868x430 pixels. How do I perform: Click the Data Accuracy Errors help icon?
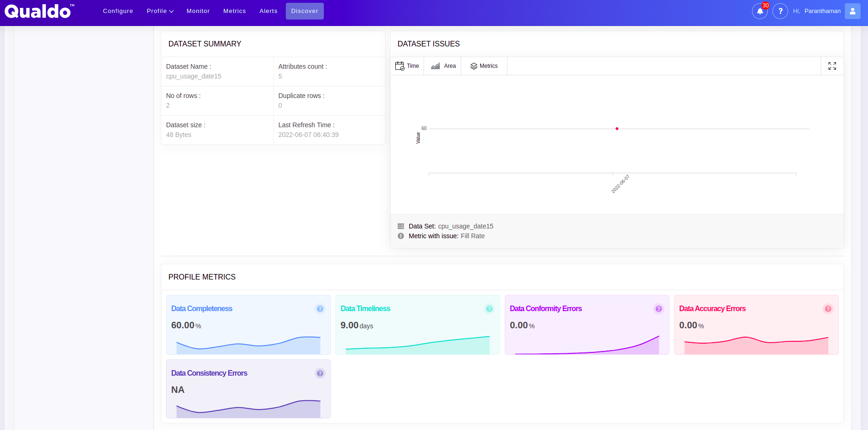tap(828, 309)
